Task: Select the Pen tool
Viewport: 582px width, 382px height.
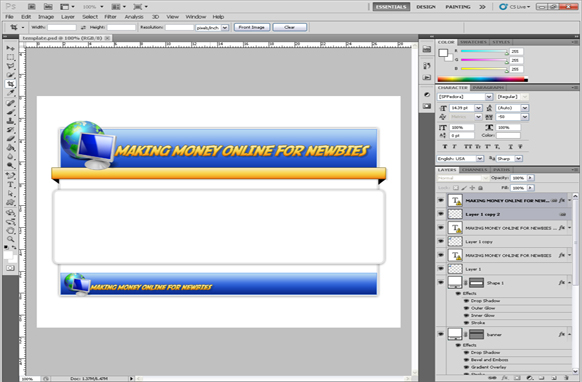Action: coord(10,176)
